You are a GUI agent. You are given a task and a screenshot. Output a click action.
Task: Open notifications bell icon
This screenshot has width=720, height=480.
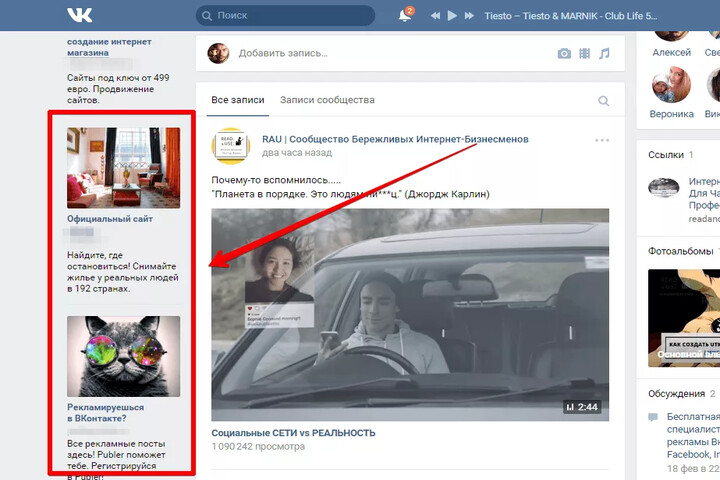tap(405, 15)
